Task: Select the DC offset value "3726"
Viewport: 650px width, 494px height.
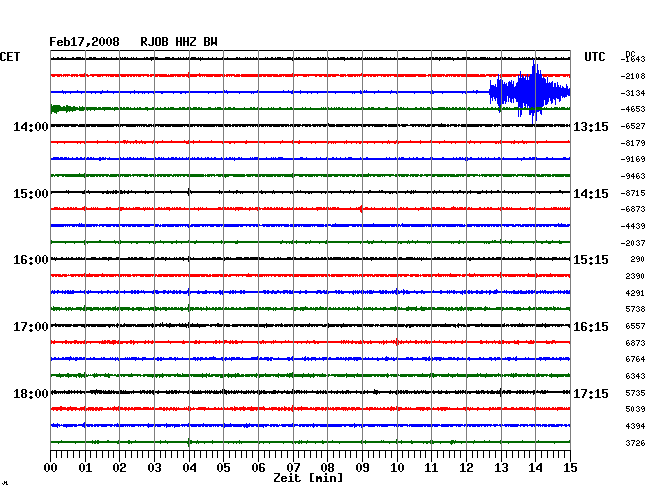Action: [x=635, y=443]
